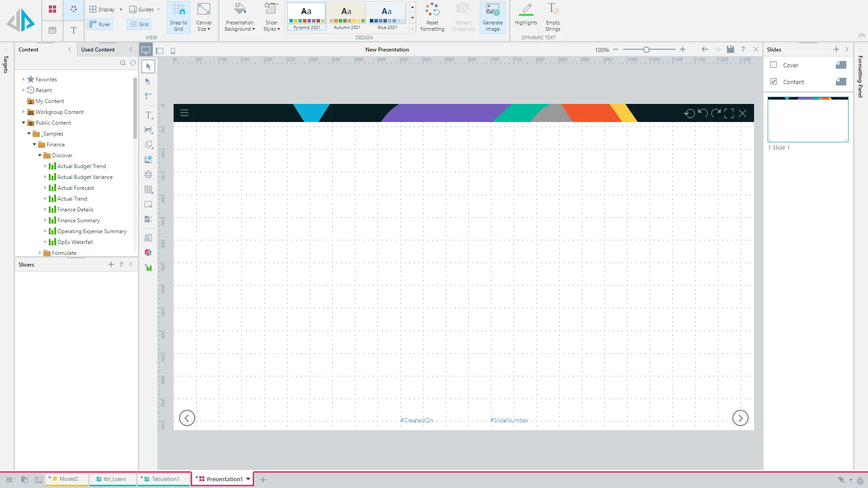Click the save icon in presentation header
Screen dimensions: 868x488
[x=730, y=49]
